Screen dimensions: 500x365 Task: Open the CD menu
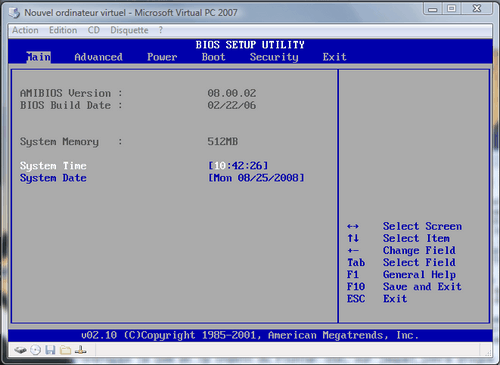(x=94, y=30)
